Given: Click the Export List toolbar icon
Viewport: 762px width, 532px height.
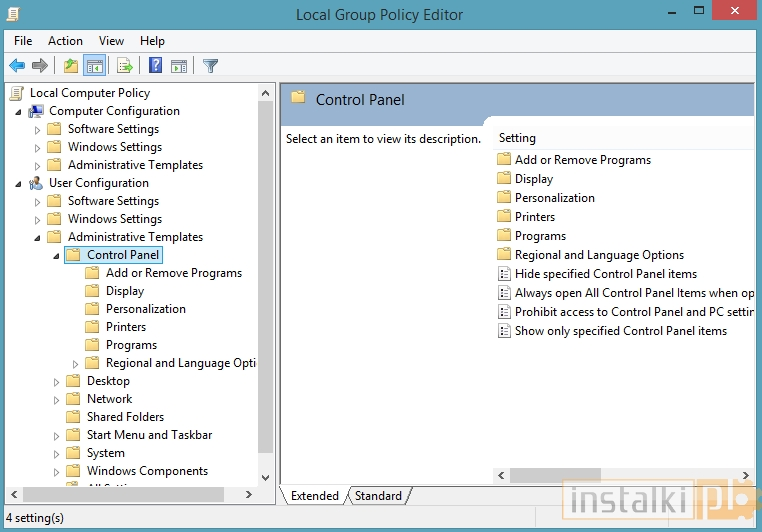Looking at the screenshot, I should coord(125,65).
